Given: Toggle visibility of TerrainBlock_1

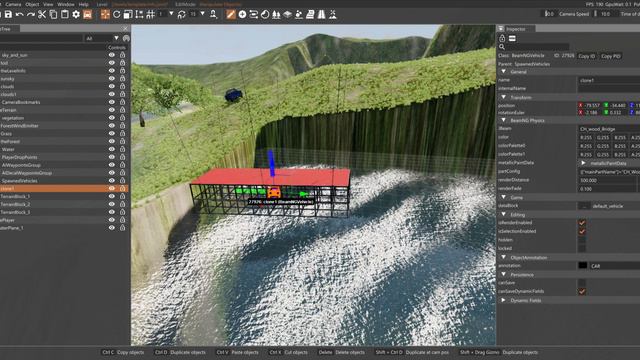Looking at the screenshot, I should tap(112, 196).
